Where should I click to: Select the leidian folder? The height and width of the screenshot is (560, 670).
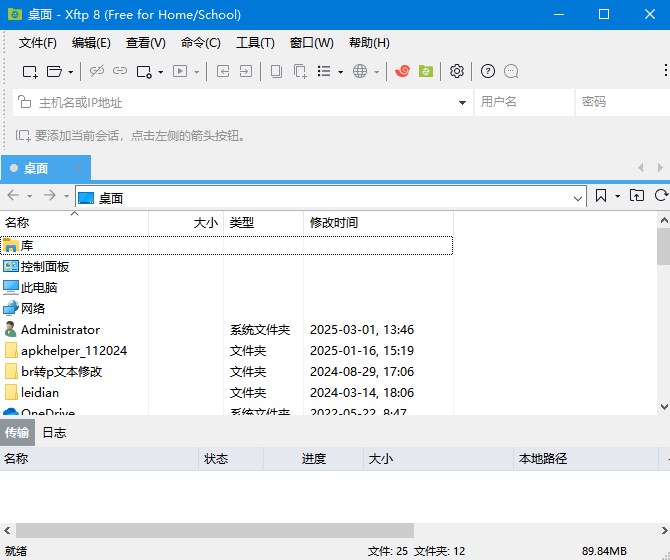click(226, 393)
